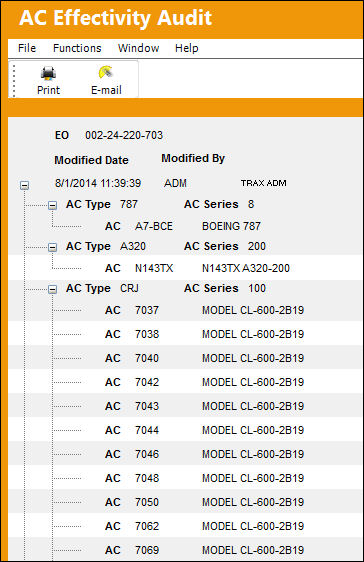
Task: Open the File menu
Action: [x=27, y=48]
